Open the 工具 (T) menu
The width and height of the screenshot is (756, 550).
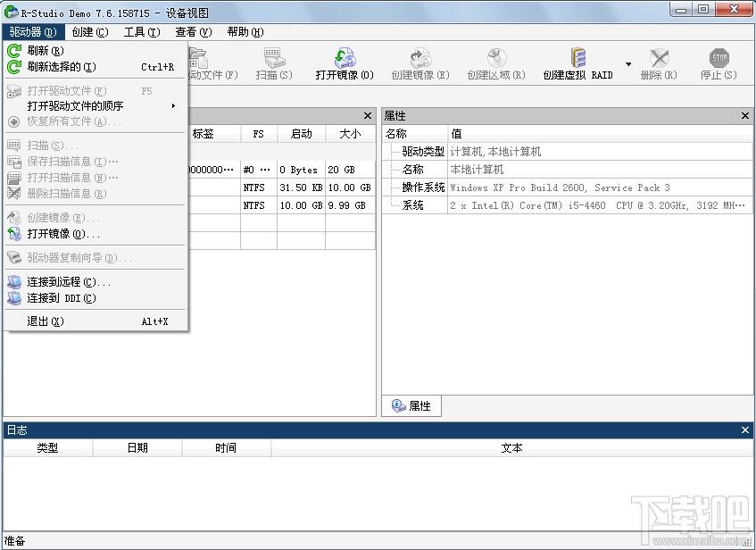[x=142, y=32]
